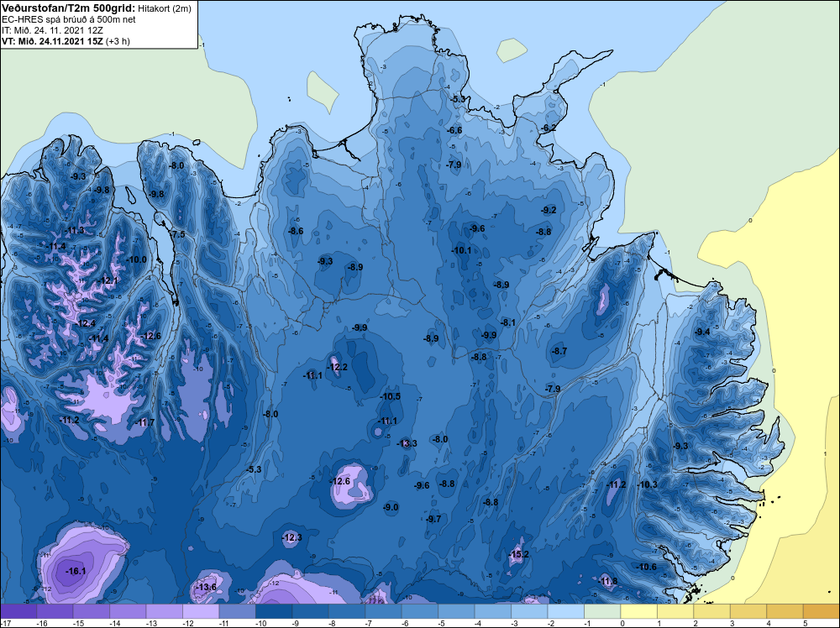Click the -9.4 temperature label
840x628 pixels.
(x=702, y=332)
